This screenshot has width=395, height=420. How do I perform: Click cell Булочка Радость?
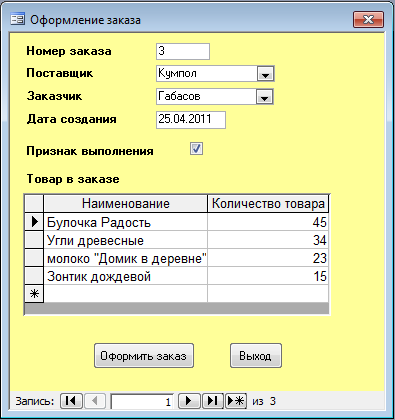click(x=125, y=222)
